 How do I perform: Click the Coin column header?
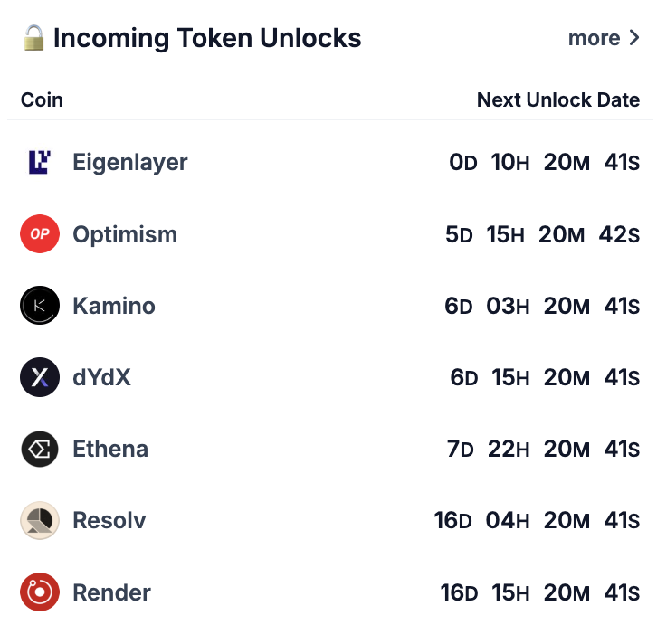[x=42, y=100]
